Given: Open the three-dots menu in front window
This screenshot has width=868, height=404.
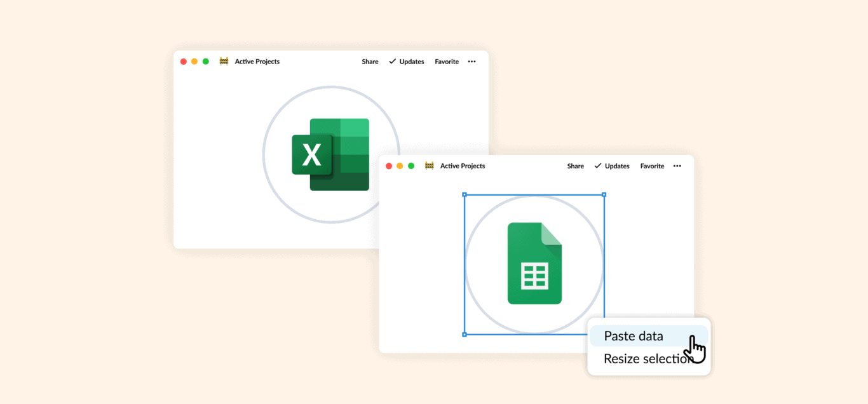Looking at the screenshot, I should (677, 166).
